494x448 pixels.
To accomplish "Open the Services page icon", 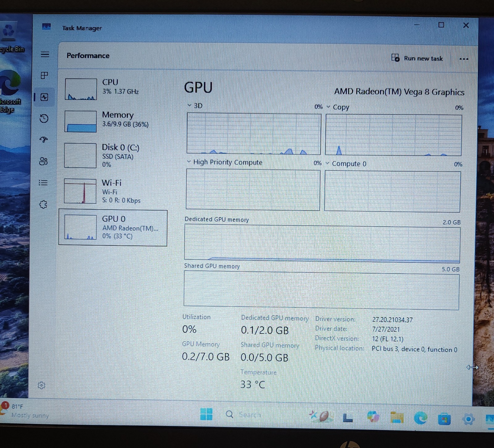I will click(x=43, y=204).
